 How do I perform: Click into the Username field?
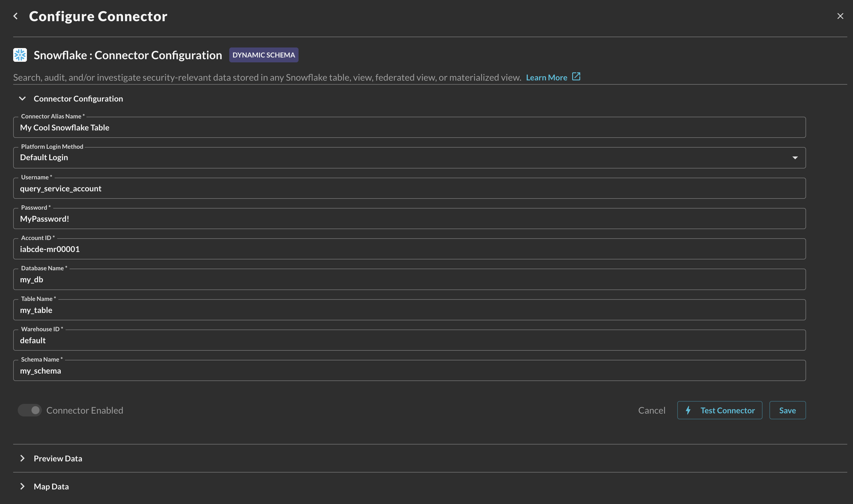[x=409, y=188]
